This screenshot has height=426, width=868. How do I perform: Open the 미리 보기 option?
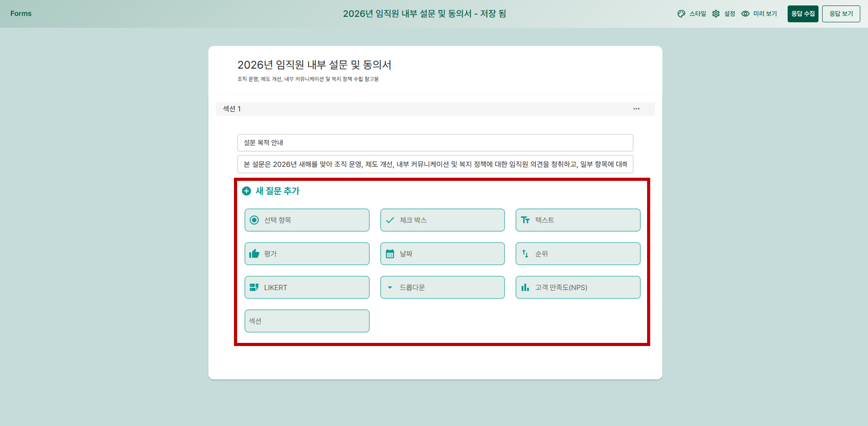759,14
